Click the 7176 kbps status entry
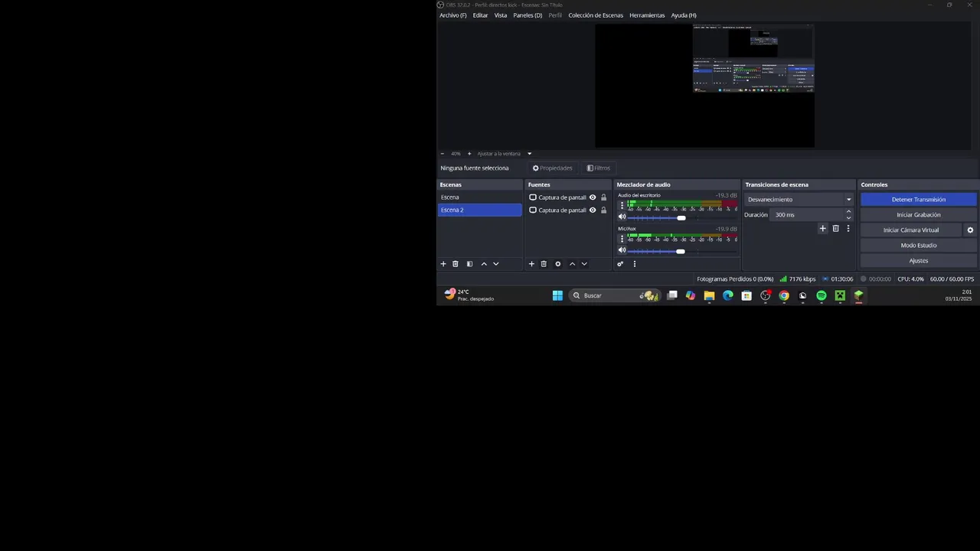 [x=798, y=279]
